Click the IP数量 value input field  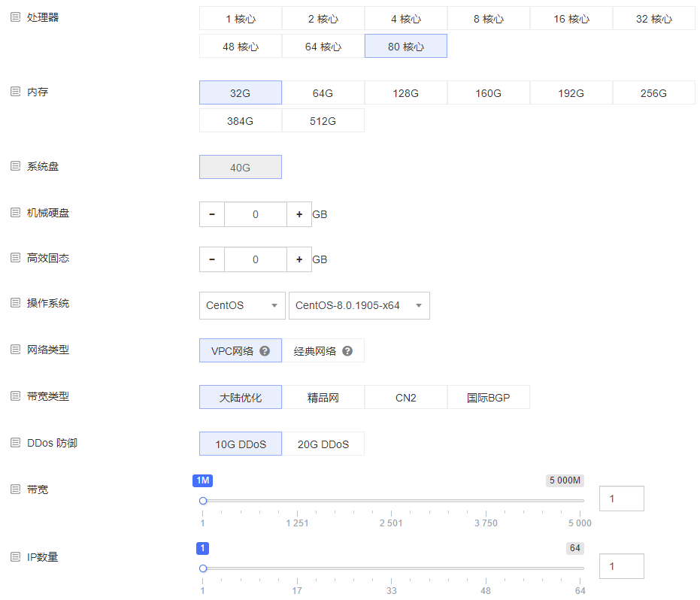[x=621, y=566]
